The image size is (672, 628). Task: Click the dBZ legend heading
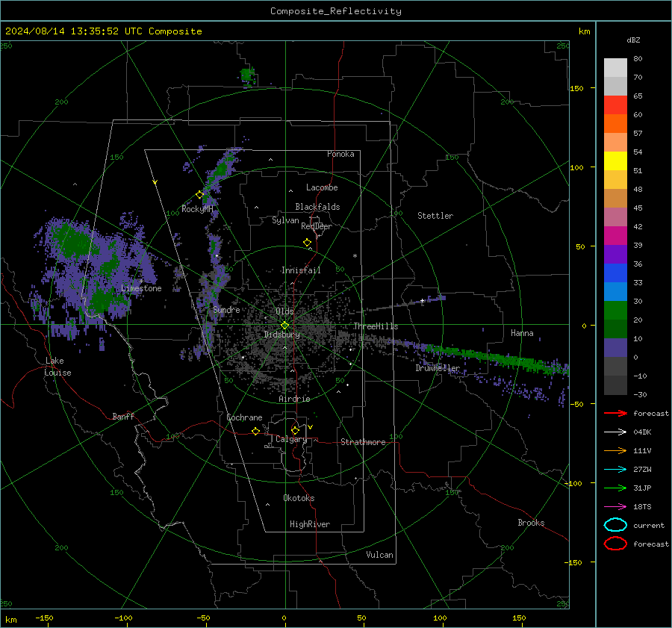633,40
